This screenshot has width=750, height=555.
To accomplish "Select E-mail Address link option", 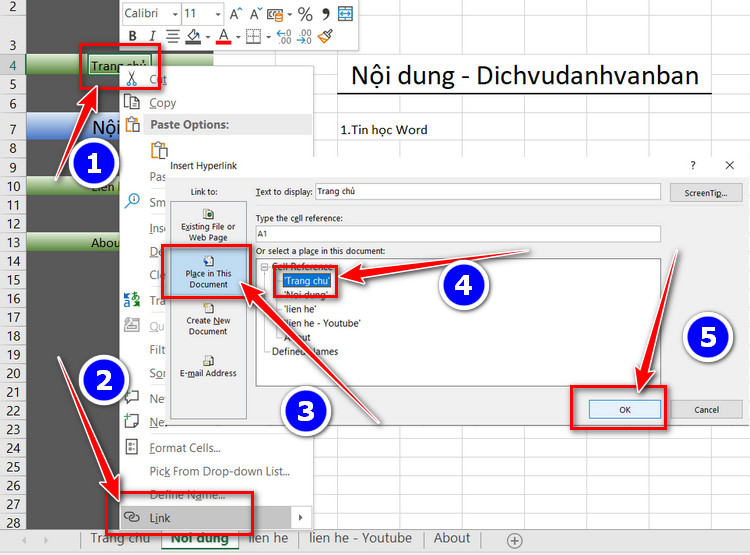I will pyautogui.click(x=208, y=367).
